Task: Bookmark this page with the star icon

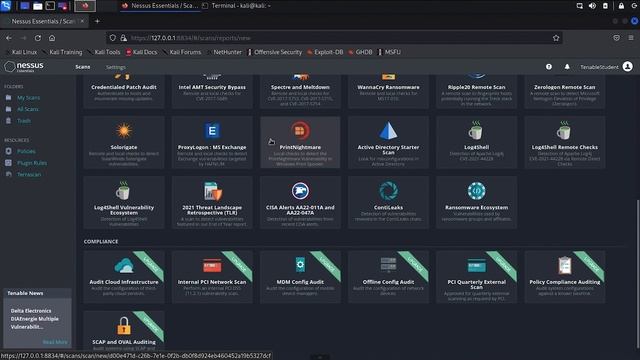Action: [556, 38]
